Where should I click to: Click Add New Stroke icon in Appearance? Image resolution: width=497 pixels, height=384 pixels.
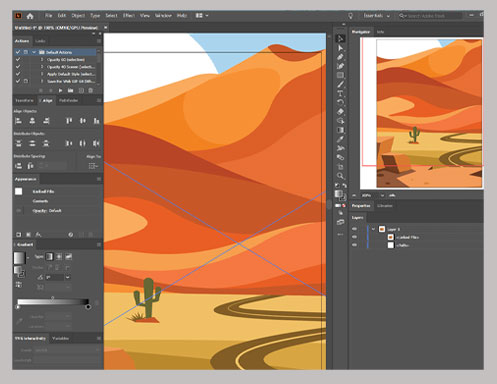[19, 235]
